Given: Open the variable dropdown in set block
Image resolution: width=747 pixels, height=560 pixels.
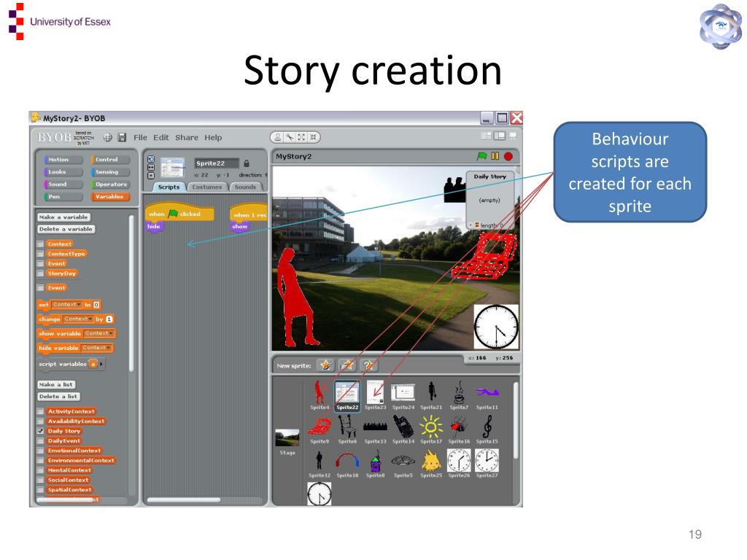Looking at the screenshot, I should click(66, 305).
